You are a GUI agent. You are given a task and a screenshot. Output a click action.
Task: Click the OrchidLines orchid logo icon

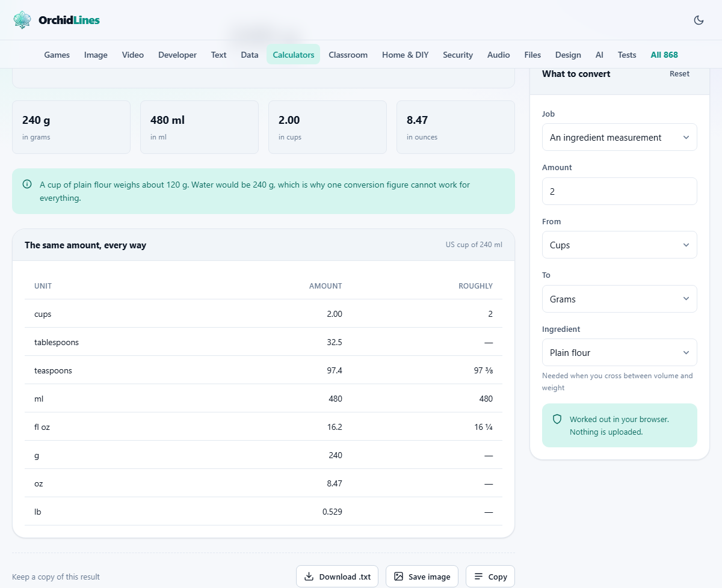coord(22,20)
